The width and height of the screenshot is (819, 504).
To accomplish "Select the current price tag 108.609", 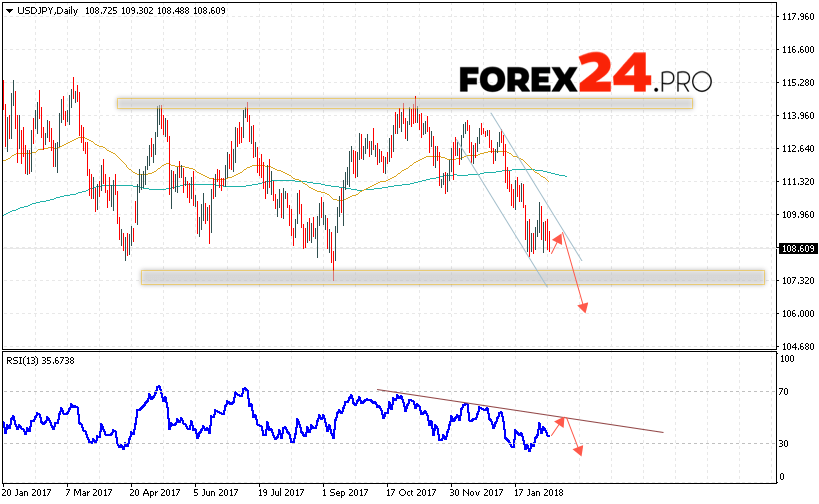I will (798, 247).
